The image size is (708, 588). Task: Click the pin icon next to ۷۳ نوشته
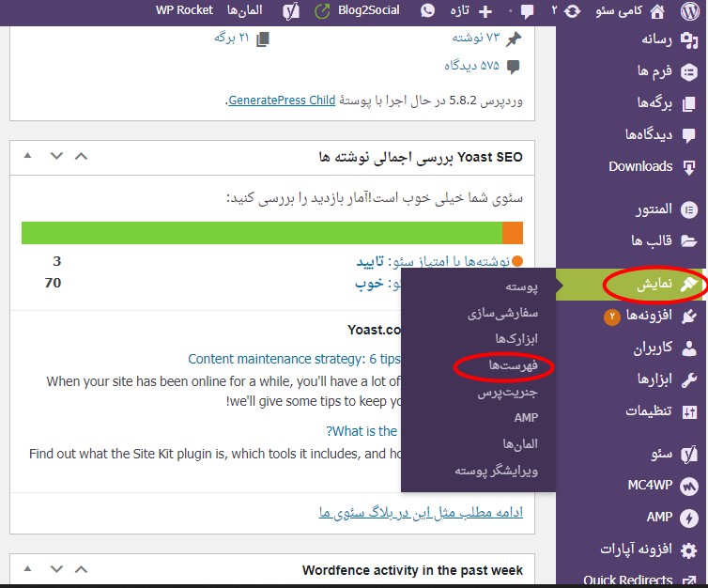[514, 39]
